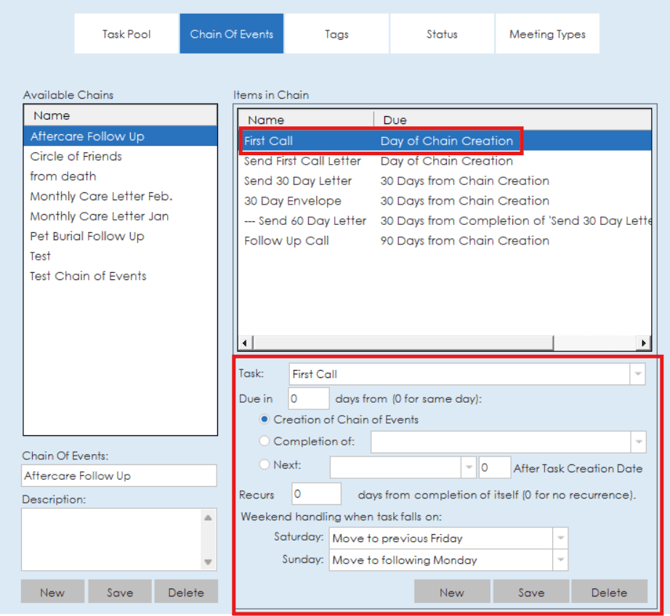
Task: Choose the Next radio button
Action: (265, 465)
